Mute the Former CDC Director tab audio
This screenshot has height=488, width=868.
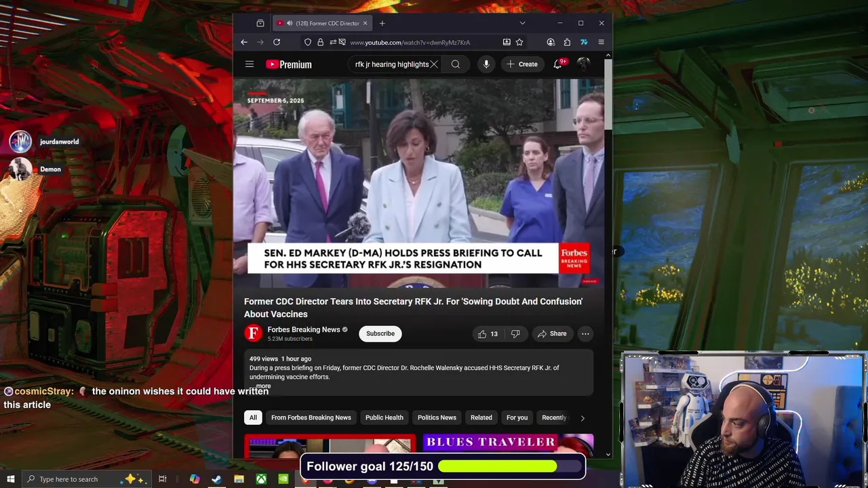tap(290, 23)
